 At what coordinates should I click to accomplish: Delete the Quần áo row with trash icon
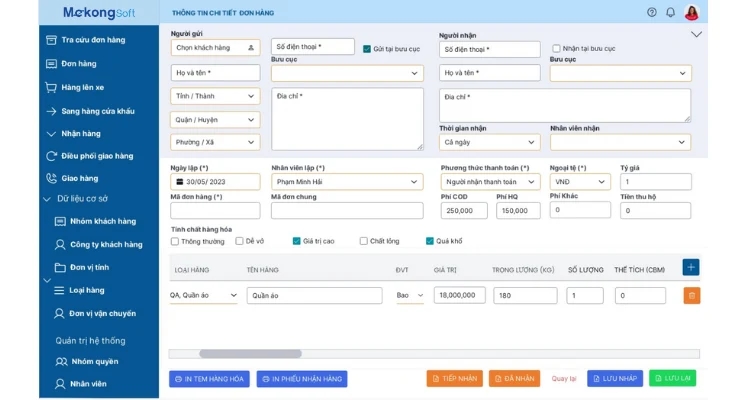coord(692,296)
